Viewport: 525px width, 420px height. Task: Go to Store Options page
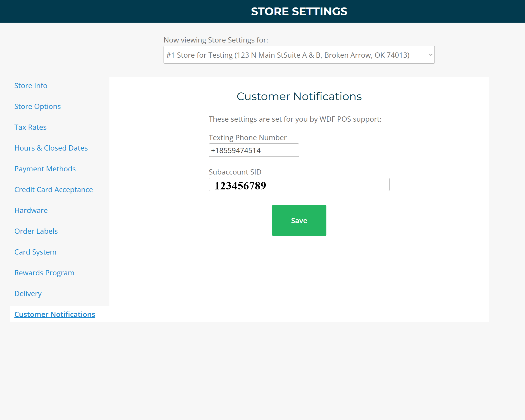(x=38, y=106)
